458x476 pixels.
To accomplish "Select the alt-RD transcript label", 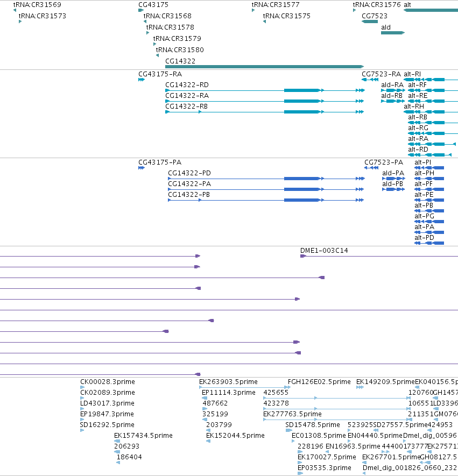I will tap(418, 150).
